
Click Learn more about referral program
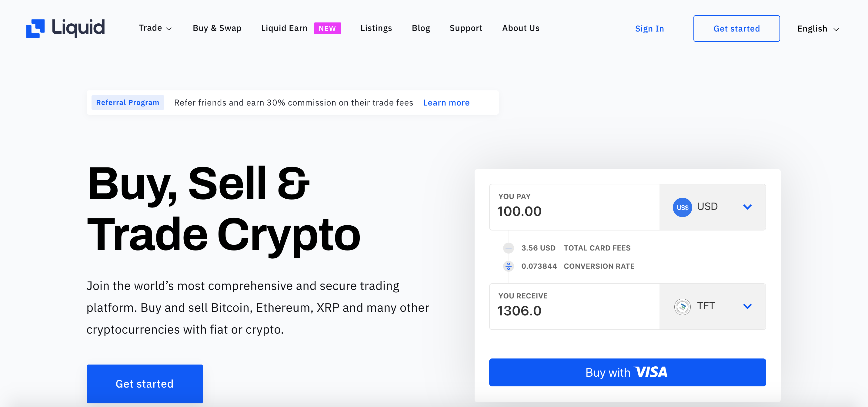pyautogui.click(x=446, y=103)
